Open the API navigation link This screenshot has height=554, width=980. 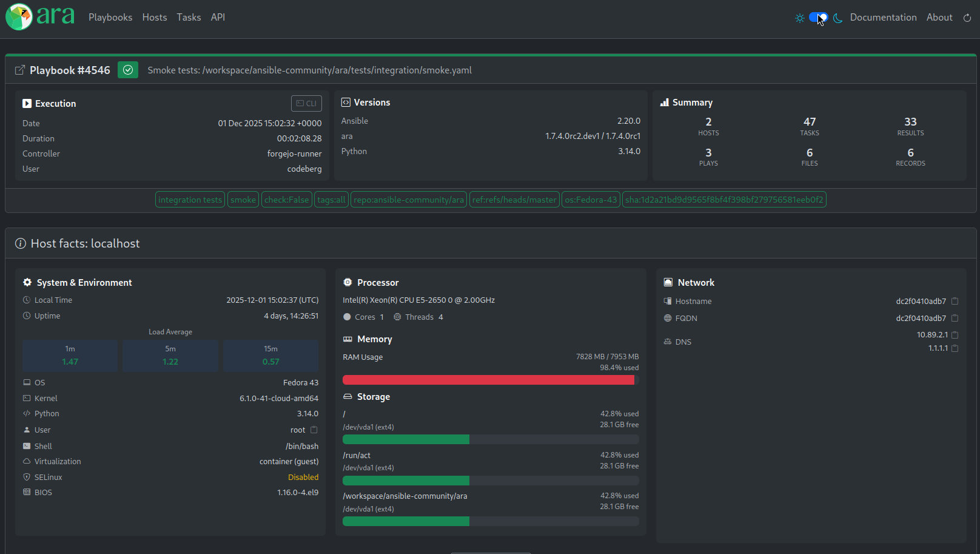[218, 17]
